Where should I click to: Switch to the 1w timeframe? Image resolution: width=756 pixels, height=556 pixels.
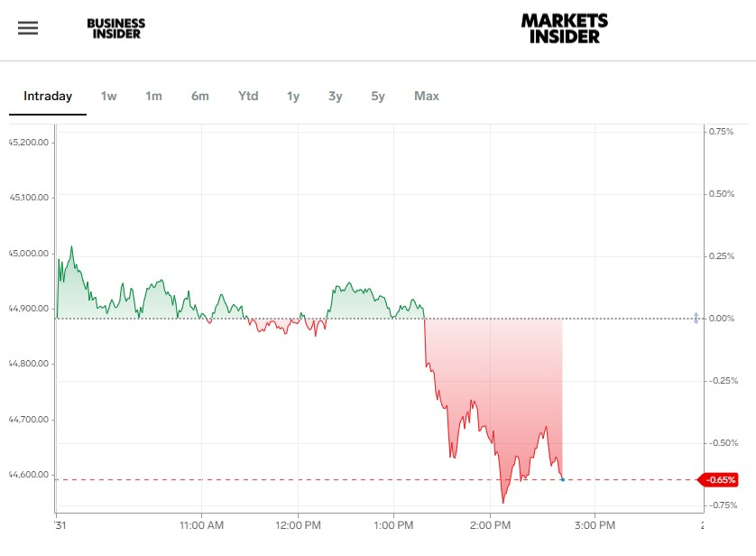point(108,96)
